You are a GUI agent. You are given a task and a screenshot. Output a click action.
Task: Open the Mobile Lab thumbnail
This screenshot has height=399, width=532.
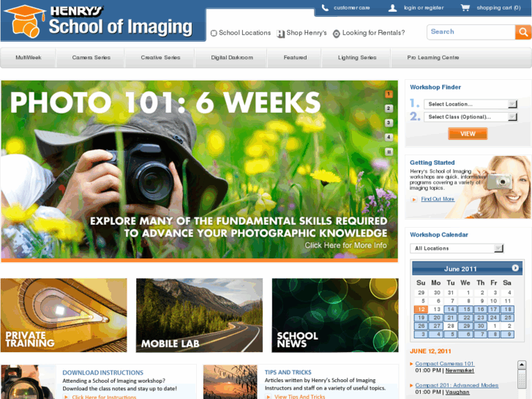199,315
